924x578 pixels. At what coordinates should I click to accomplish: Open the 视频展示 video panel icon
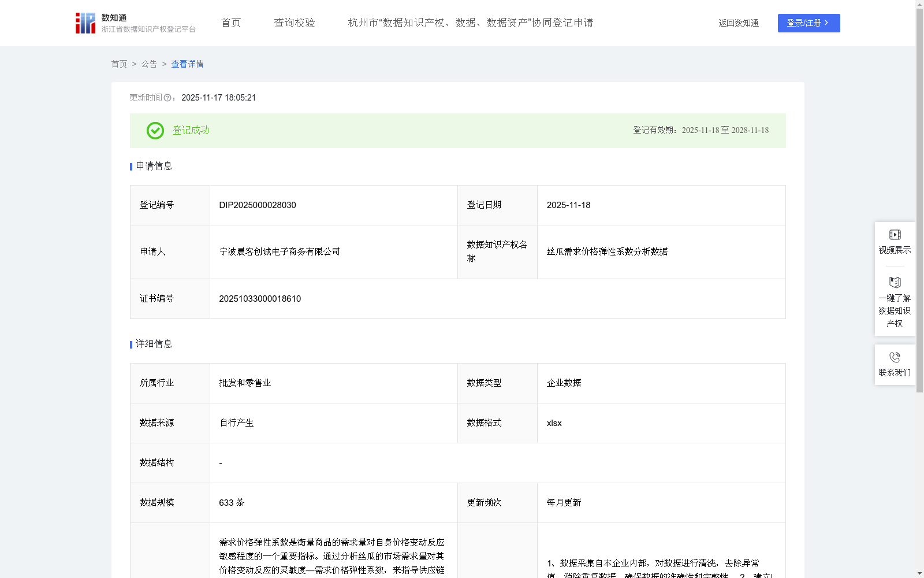pyautogui.click(x=894, y=235)
